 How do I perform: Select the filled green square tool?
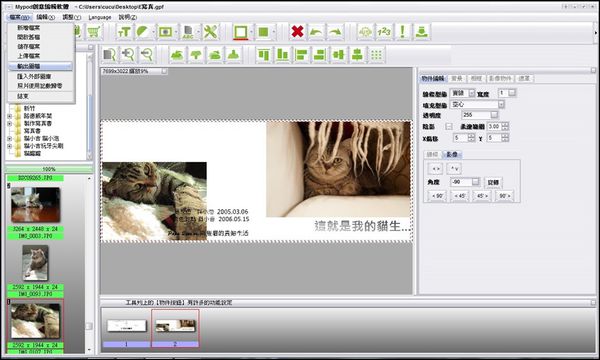263,32
